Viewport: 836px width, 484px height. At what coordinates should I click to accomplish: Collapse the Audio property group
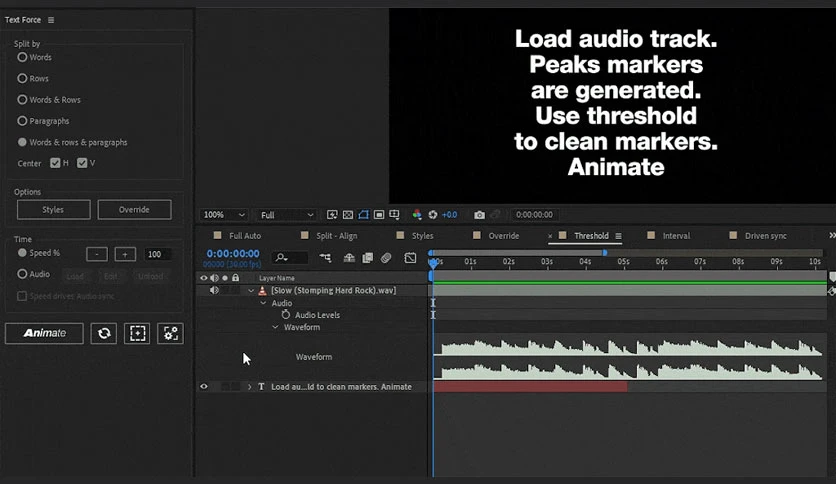[x=263, y=303]
